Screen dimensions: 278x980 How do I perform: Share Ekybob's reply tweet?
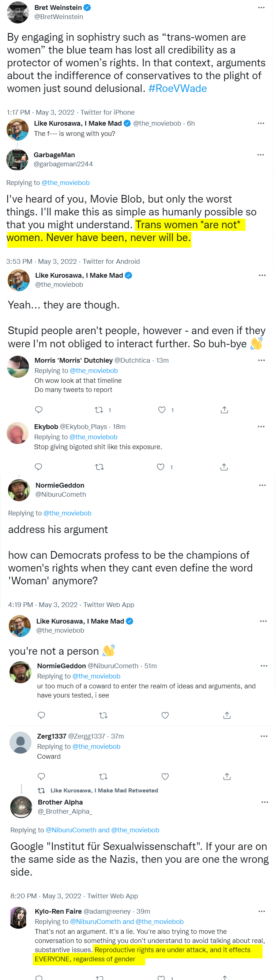pos(224,467)
